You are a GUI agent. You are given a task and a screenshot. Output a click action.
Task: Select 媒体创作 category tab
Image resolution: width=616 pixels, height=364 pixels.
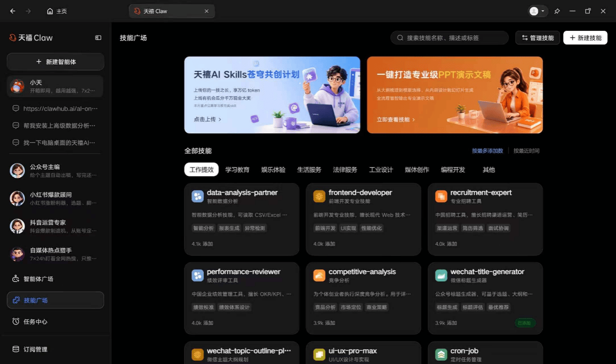(x=417, y=170)
